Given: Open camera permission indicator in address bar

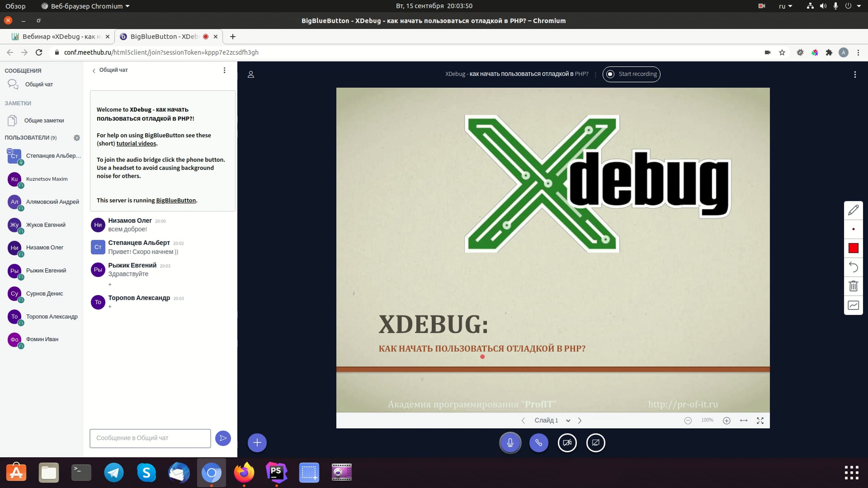Looking at the screenshot, I should click(767, 52).
